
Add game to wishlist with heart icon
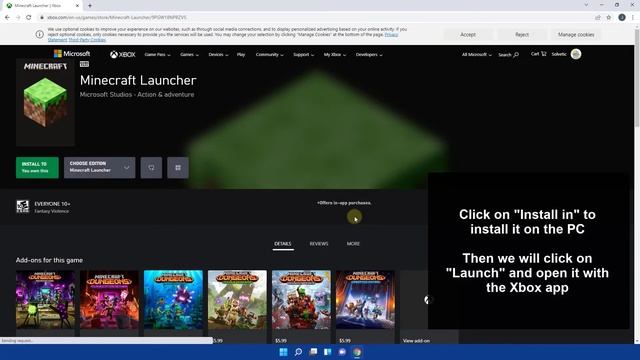[x=151, y=167]
